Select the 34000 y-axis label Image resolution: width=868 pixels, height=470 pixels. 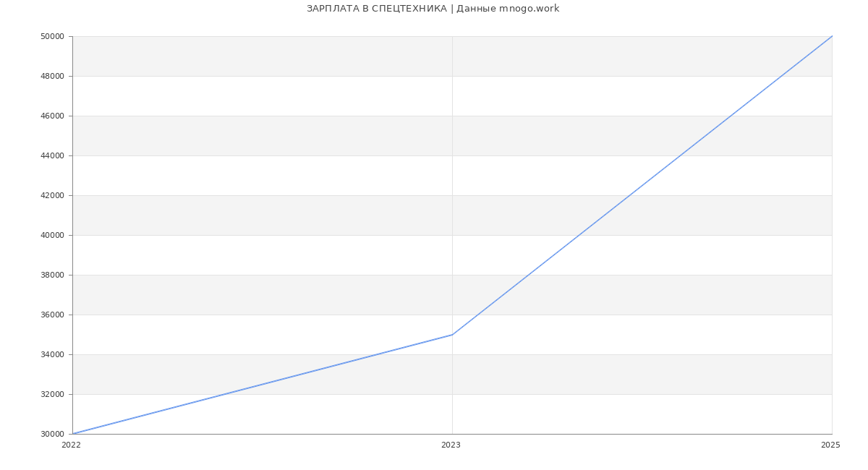tap(53, 354)
